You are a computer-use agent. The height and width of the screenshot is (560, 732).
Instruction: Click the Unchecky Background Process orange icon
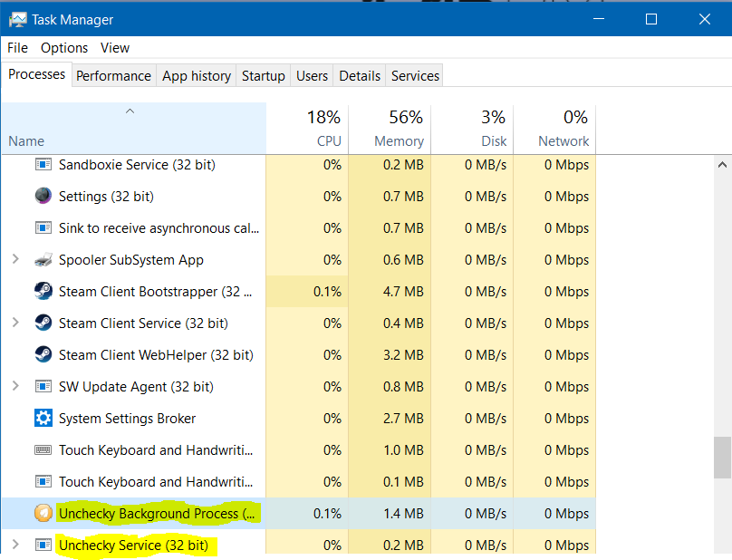43,513
